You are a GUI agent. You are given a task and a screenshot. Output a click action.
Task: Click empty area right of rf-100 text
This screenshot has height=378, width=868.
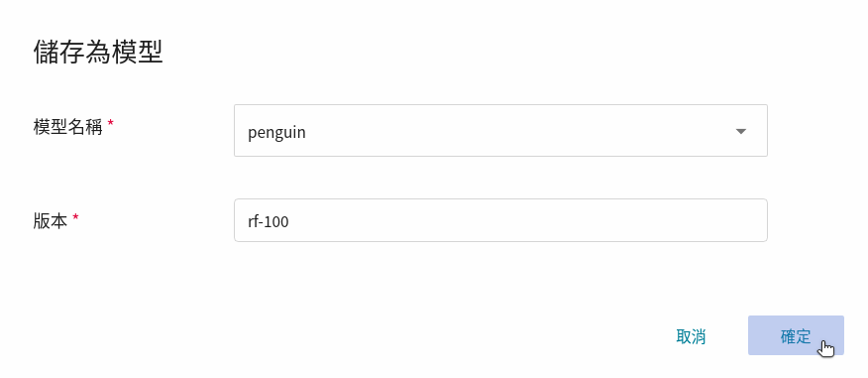(x=526, y=220)
